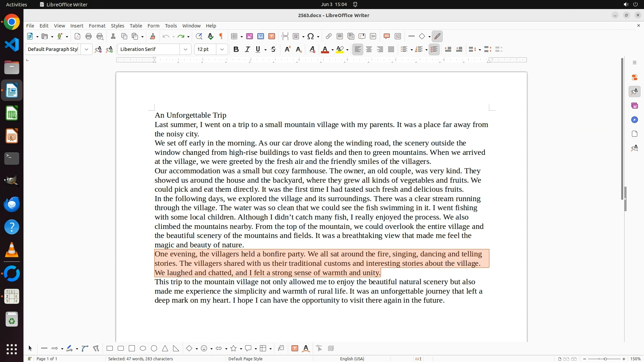Screen dimensions: 644x362
Task: Click the Clone Formatting paintbrush icon
Action: coord(153,36)
